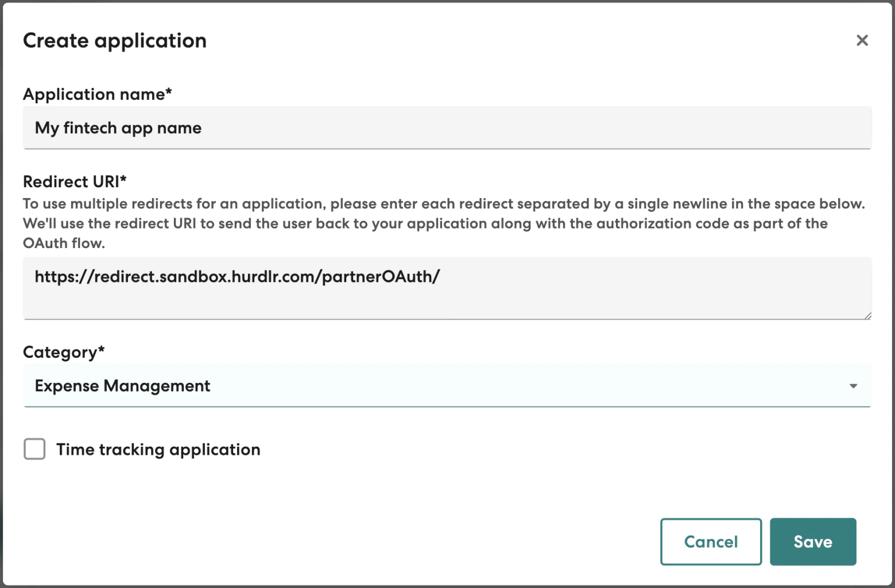Click the "Redirect URI*" field label
The image size is (895, 588).
tap(74, 181)
